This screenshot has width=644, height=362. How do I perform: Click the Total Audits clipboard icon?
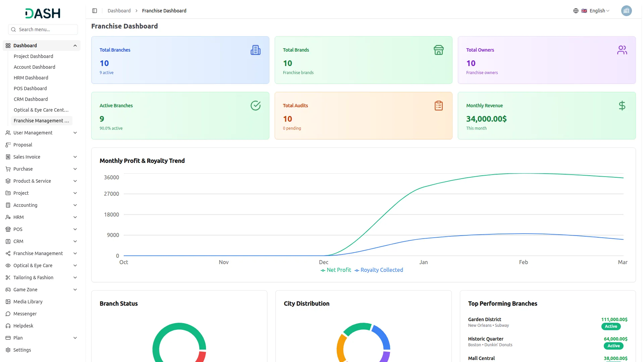coord(438,106)
